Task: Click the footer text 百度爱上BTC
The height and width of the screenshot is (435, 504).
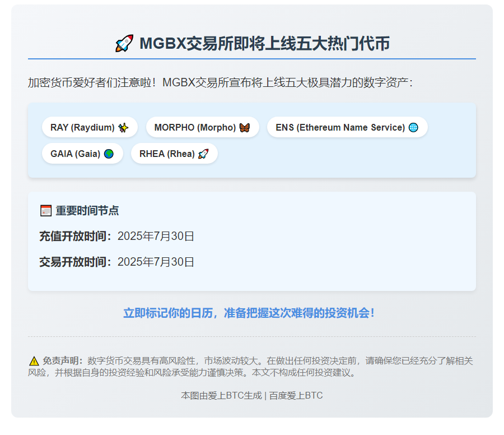Action: (296, 395)
